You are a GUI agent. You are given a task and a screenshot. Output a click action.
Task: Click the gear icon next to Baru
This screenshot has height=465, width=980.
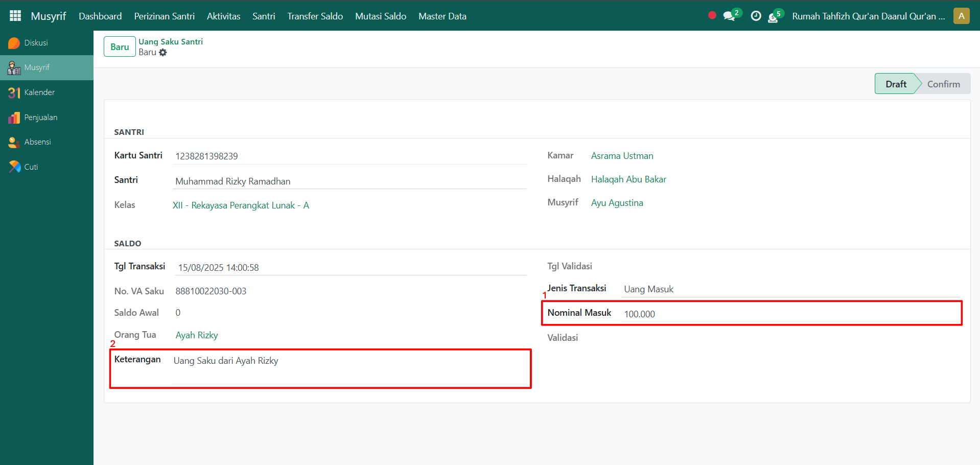point(163,53)
